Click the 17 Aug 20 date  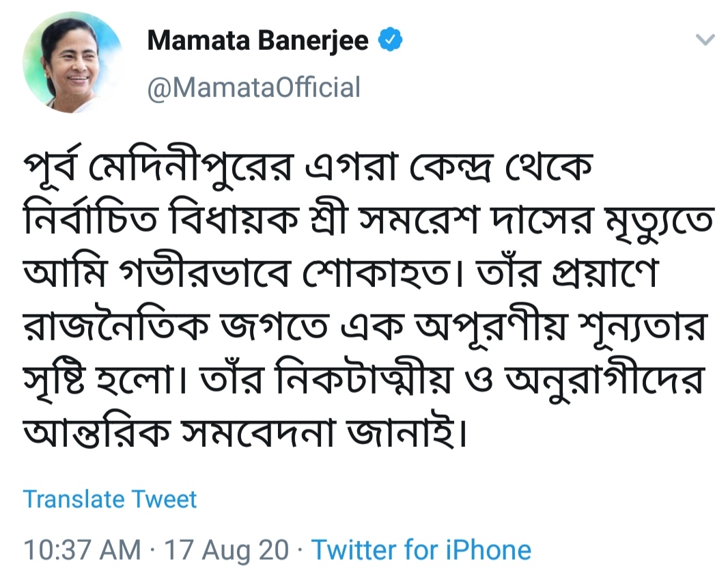(x=224, y=550)
